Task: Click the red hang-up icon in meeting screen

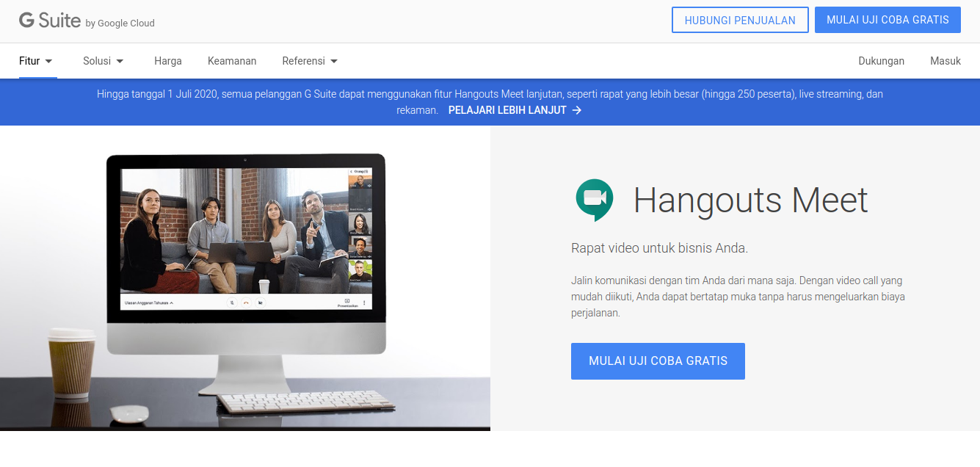Action: click(246, 303)
